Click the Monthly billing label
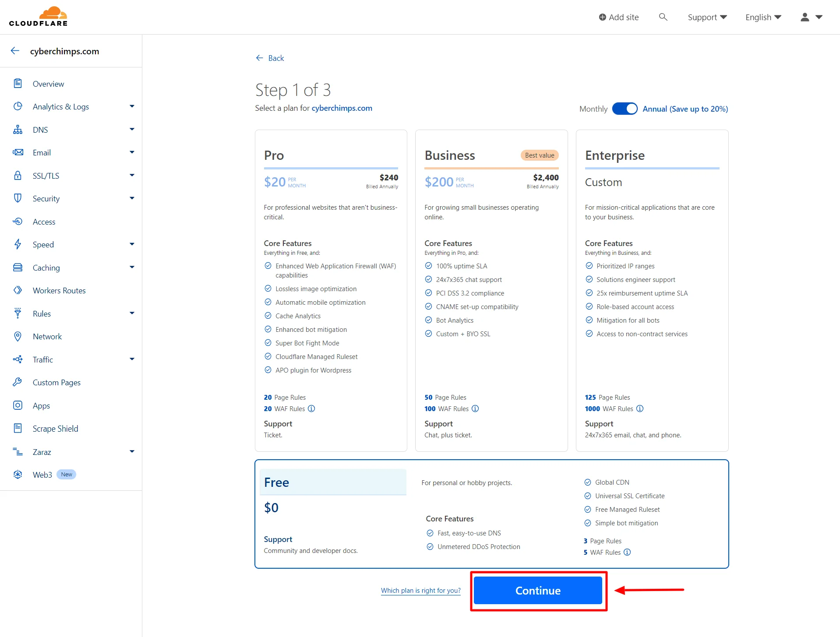 point(593,109)
